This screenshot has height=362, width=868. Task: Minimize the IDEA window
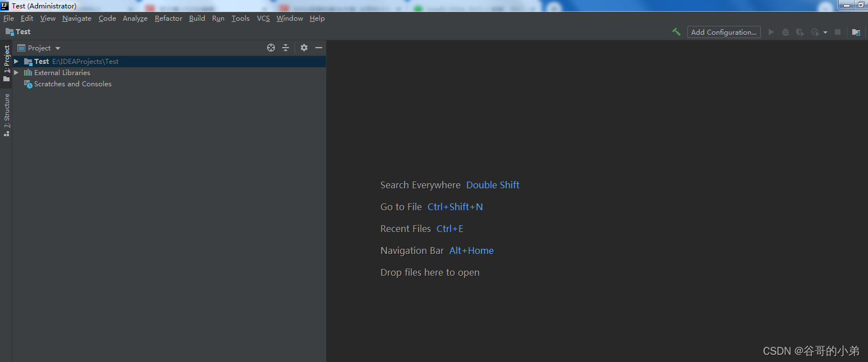(847, 5)
